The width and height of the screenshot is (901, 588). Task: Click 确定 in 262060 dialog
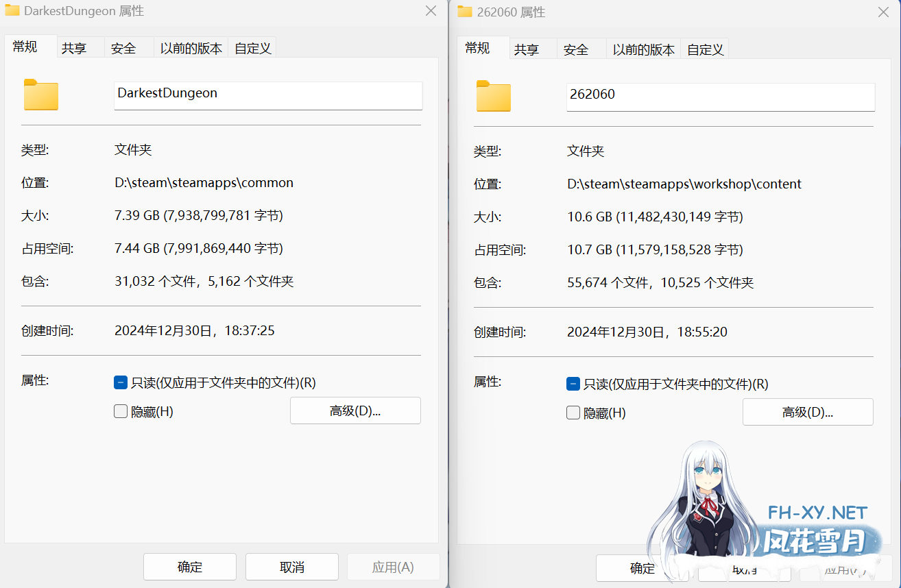(642, 568)
